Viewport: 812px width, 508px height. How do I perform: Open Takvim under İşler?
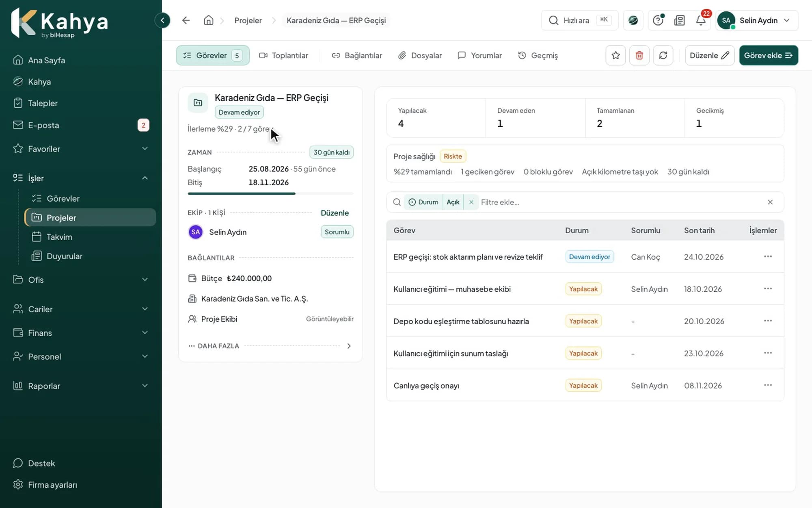pos(90,237)
